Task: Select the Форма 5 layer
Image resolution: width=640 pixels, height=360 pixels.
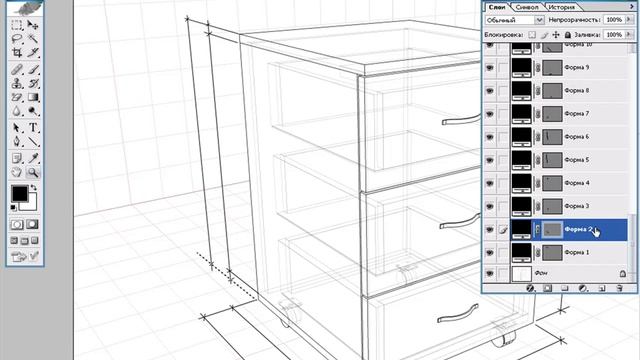Action: click(569, 160)
